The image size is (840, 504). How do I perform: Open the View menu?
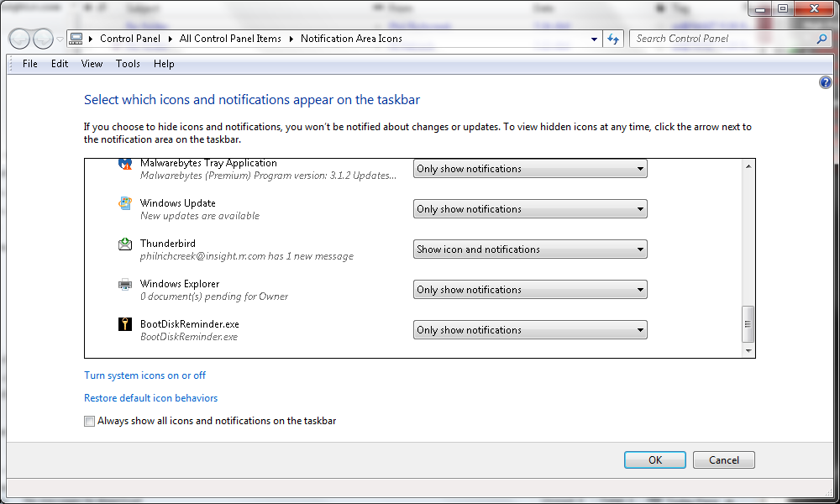click(92, 64)
